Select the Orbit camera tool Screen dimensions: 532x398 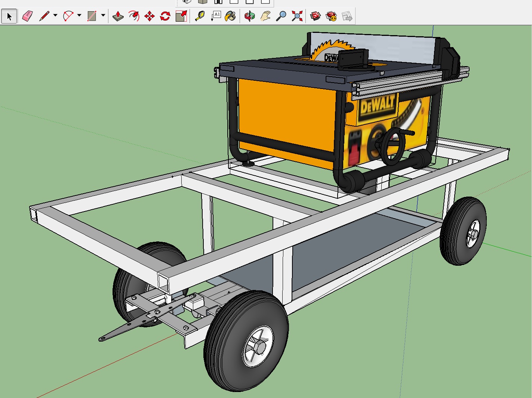click(x=249, y=16)
